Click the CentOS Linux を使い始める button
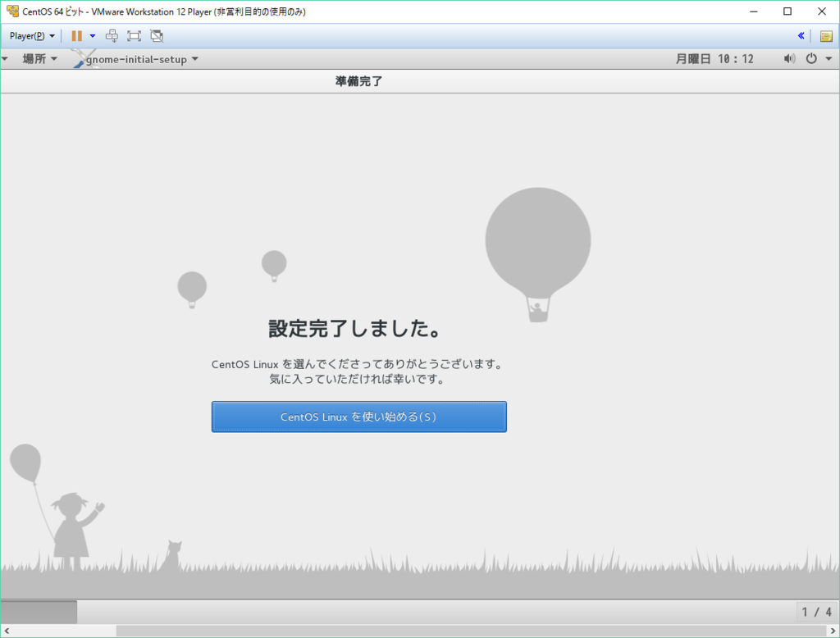840x638 pixels. [x=358, y=417]
